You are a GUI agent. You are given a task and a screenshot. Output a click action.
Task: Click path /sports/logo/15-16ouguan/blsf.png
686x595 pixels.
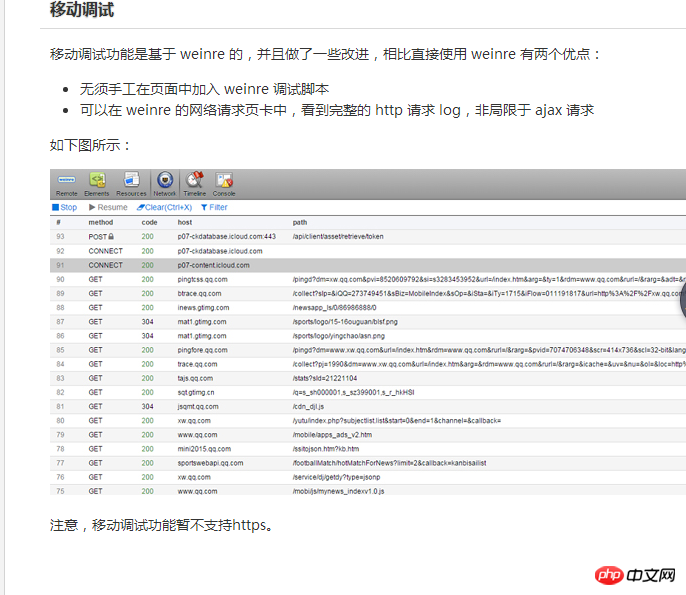click(345, 322)
